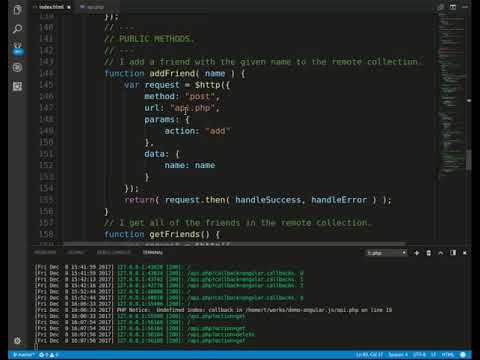
Task: Open the Debug view in activity bar
Action: pos(17,68)
